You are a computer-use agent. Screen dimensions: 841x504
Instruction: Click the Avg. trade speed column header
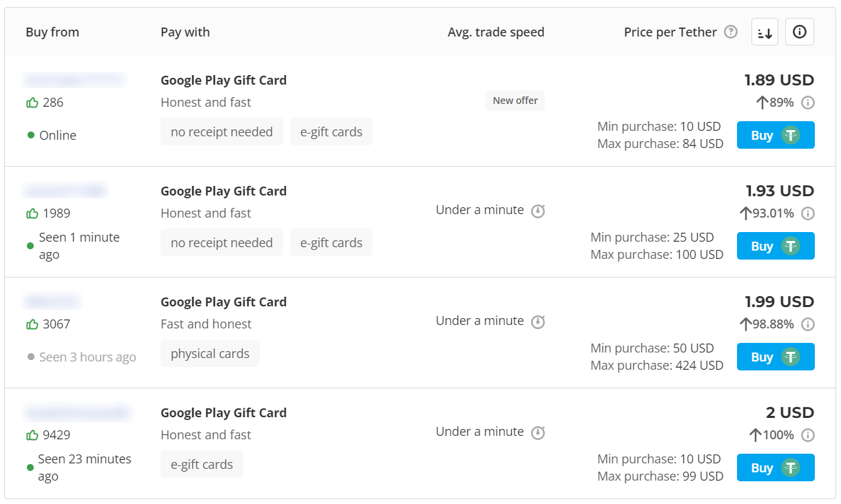[x=496, y=32]
